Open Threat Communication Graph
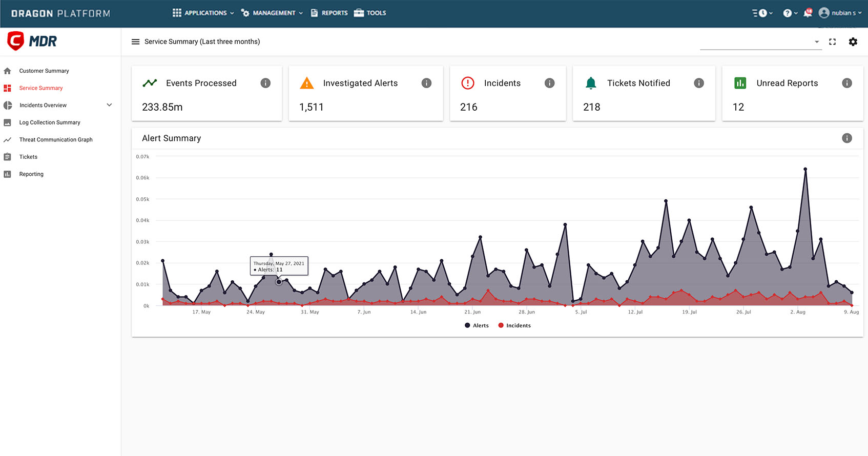This screenshot has width=868, height=456. [56, 139]
